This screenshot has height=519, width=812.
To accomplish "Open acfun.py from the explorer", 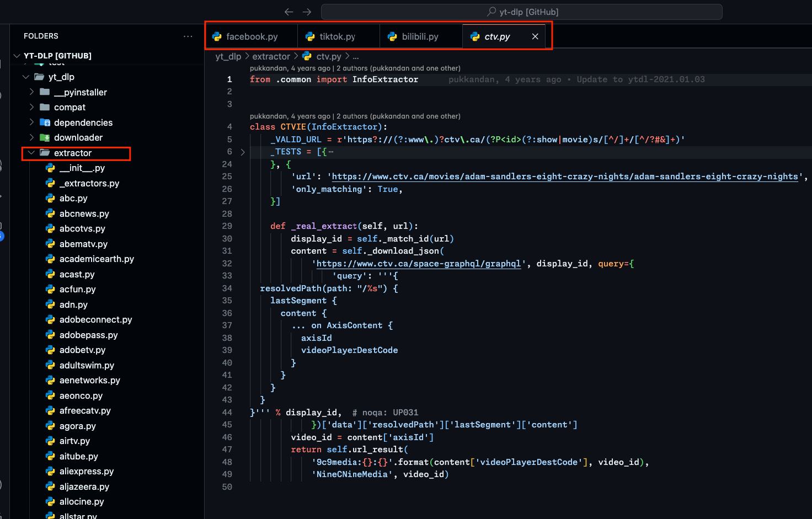I will coord(77,289).
